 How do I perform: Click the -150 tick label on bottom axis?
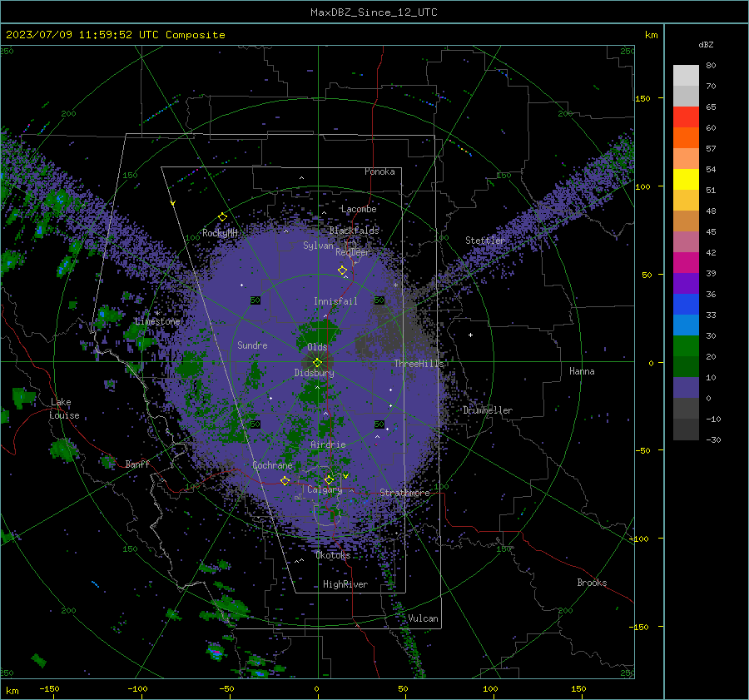point(49,688)
